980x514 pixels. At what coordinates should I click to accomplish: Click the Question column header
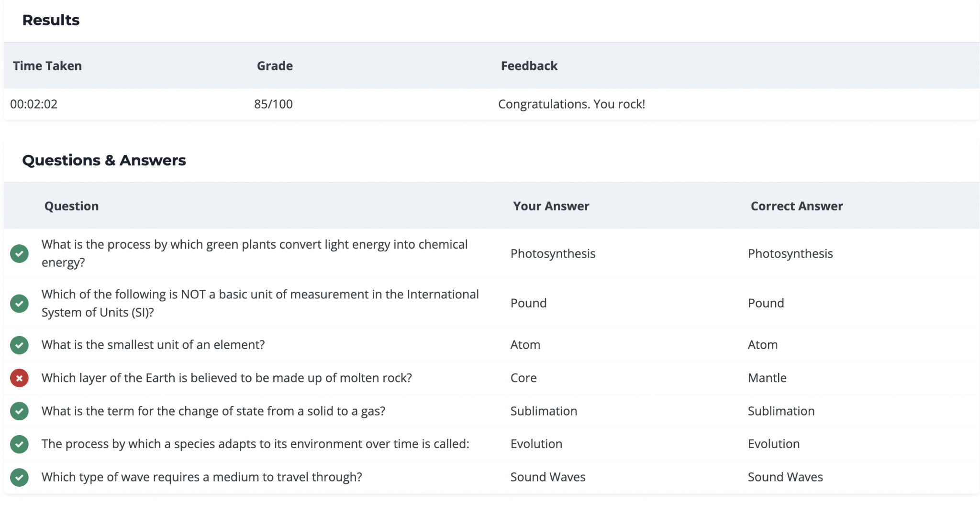point(71,206)
